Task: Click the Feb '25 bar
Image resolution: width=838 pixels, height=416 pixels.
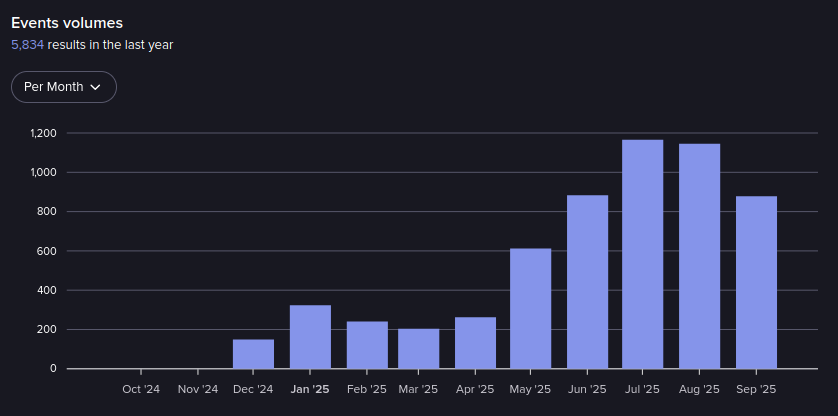Action: (x=367, y=345)
